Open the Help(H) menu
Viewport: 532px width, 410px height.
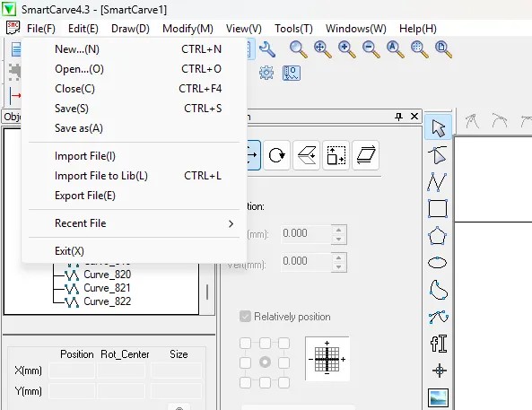point(418,29)
